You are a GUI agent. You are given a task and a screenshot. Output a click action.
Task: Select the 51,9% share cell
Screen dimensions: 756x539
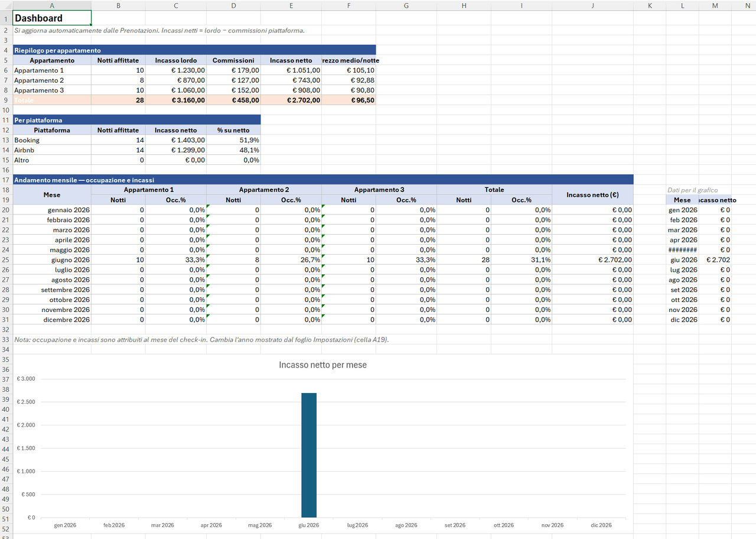pyautogui.click(x=233, y=140)
